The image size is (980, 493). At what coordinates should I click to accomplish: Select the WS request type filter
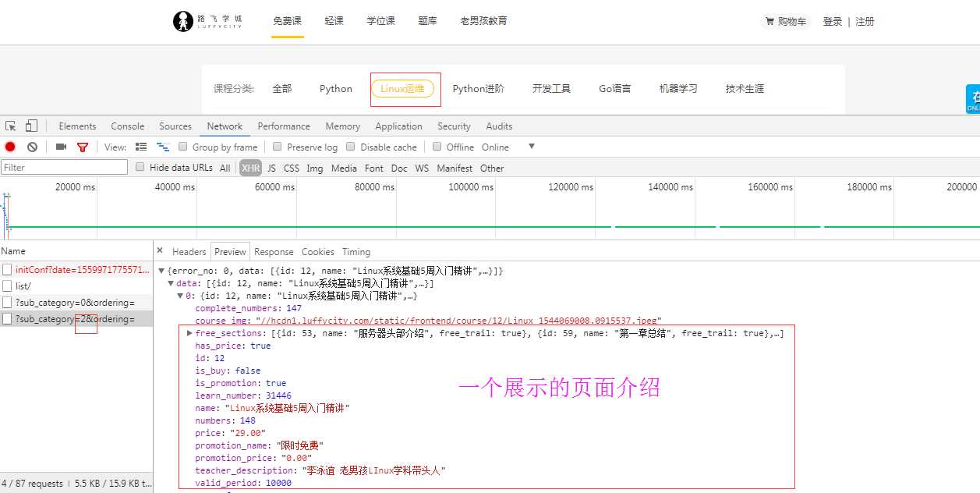422,168
